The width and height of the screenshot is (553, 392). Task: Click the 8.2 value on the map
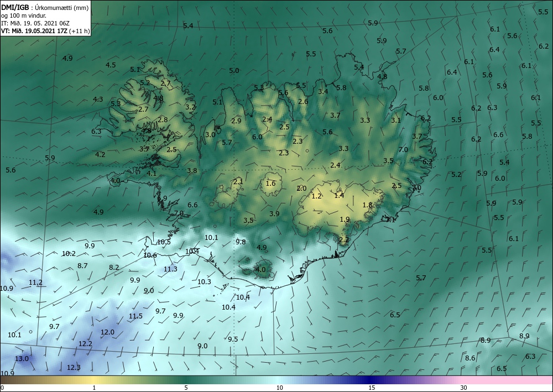pos(114,267)
